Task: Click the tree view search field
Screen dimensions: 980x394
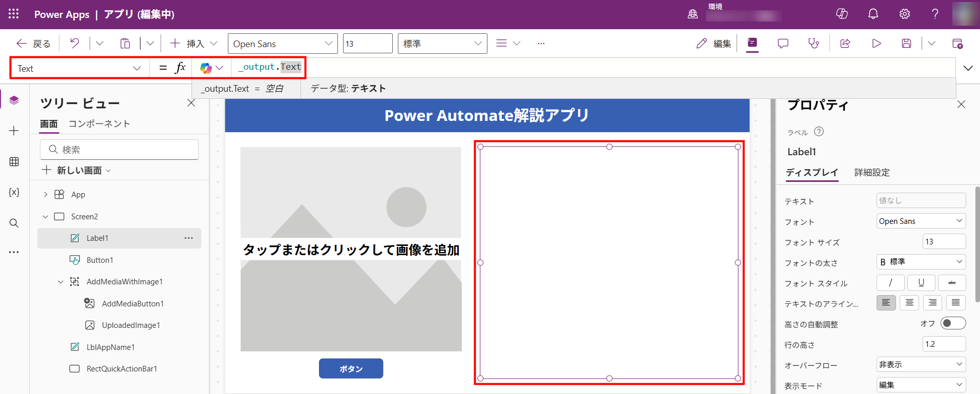Action: [119, 150]
